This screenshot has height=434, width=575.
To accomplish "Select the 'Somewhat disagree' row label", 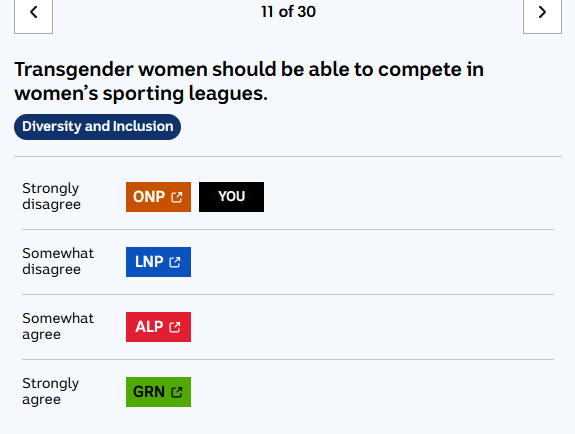I will click(58, 261).
